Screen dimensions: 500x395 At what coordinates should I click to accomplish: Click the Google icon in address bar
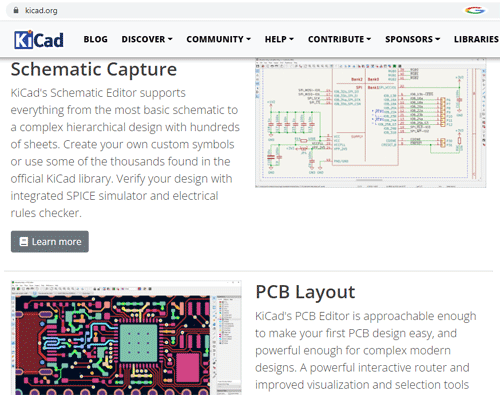pos(475,10)
